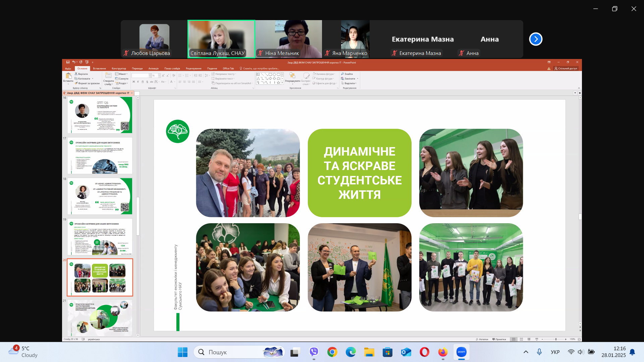Viewport: 644px width, 362px height.
Task: Toggle Нотатки notes pane
Action: 482,339
